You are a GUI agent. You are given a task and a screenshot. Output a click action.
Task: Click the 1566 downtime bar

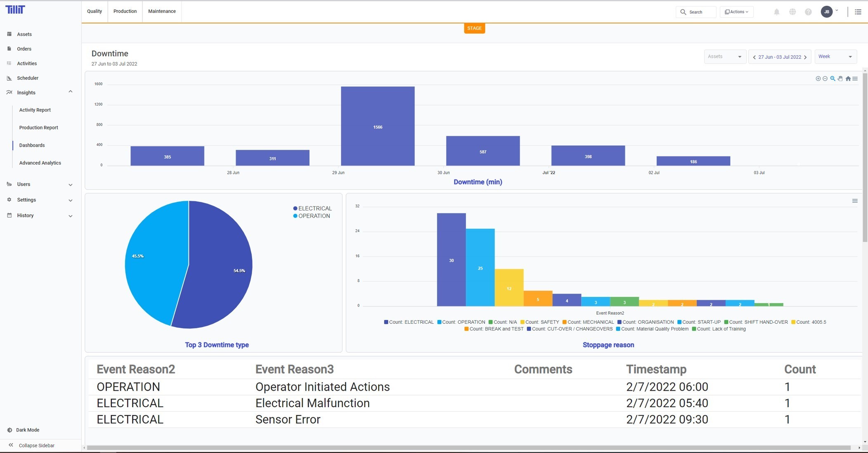pyautogui.click(x=377, y=126)
